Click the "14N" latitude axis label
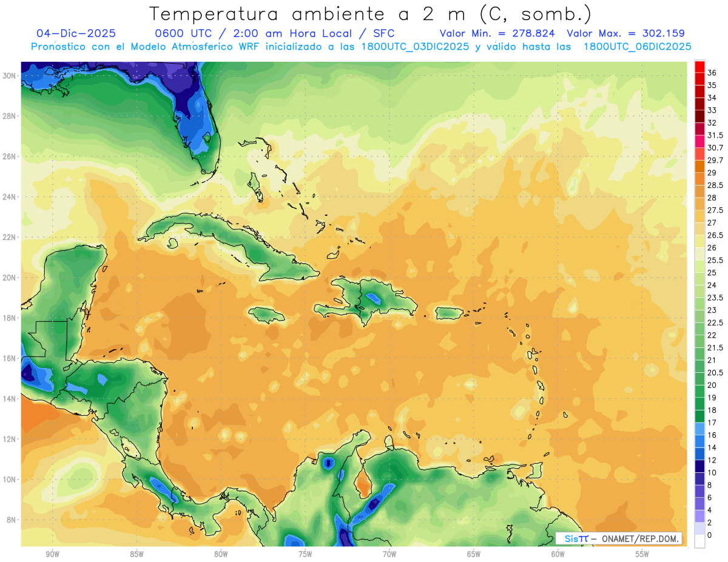 point(10,398)
